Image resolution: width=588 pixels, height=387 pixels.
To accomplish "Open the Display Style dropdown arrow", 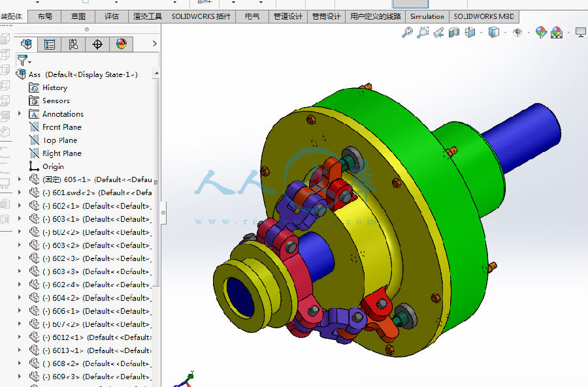I will (505, 33).
